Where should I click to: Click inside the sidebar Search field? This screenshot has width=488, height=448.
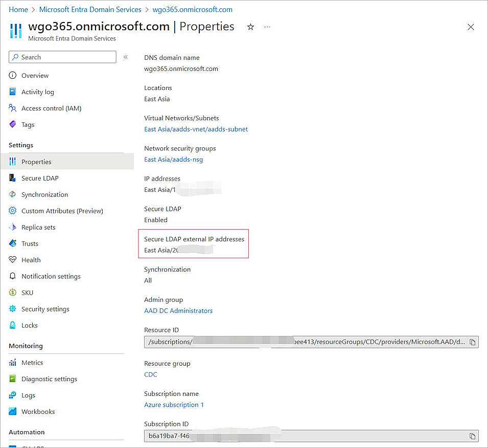click(x=61, y=57)
